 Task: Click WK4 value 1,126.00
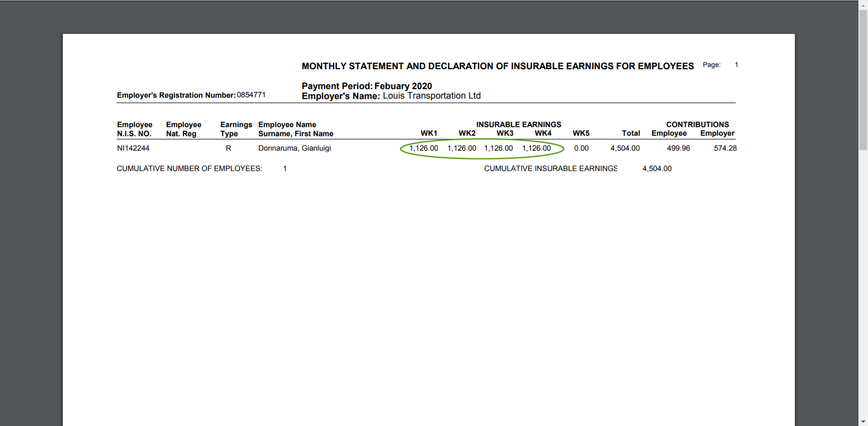pyautogui.click(x=536, y=148)
